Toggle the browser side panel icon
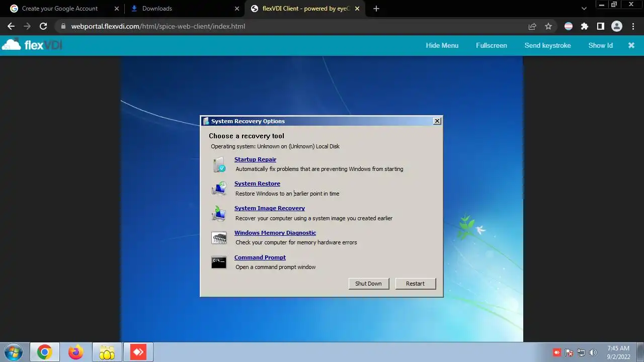Image resolution: width=644 pixels, height=362 pixels. (600, 26)
